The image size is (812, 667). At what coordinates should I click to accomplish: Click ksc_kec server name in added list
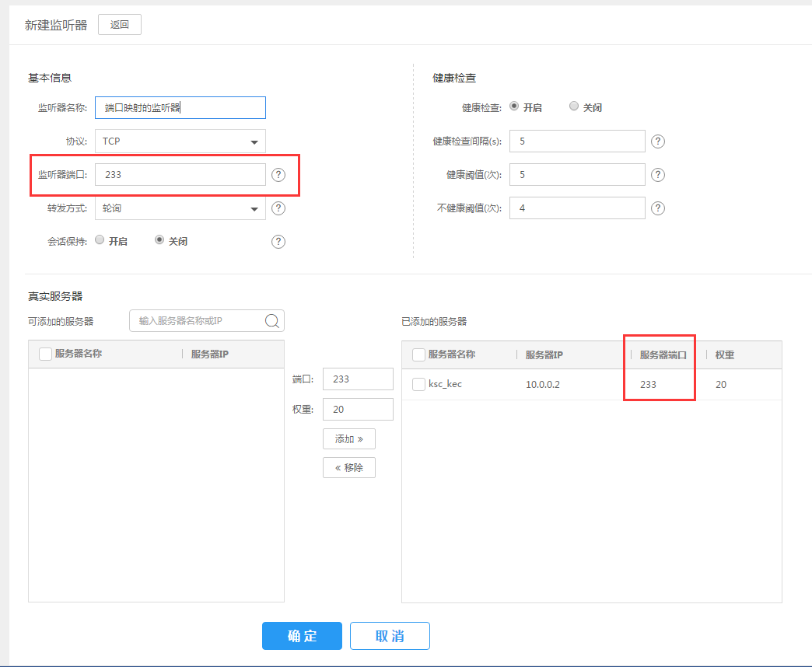click(446, 384)
